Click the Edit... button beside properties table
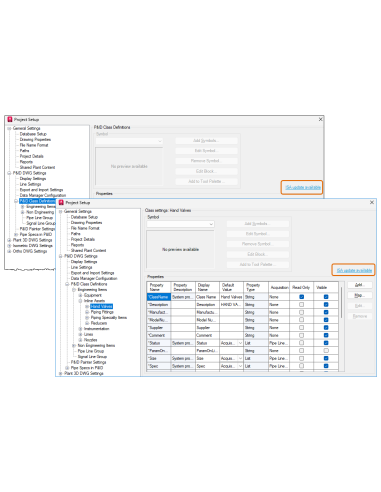The width and height of the screenshot is (381, 492). coord(360,306)
